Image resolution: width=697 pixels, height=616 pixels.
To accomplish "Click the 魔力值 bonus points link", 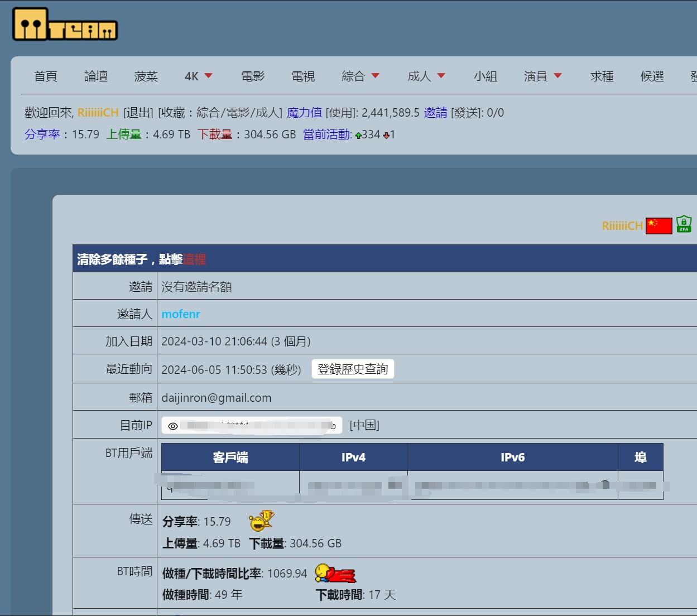I will 304,113.
